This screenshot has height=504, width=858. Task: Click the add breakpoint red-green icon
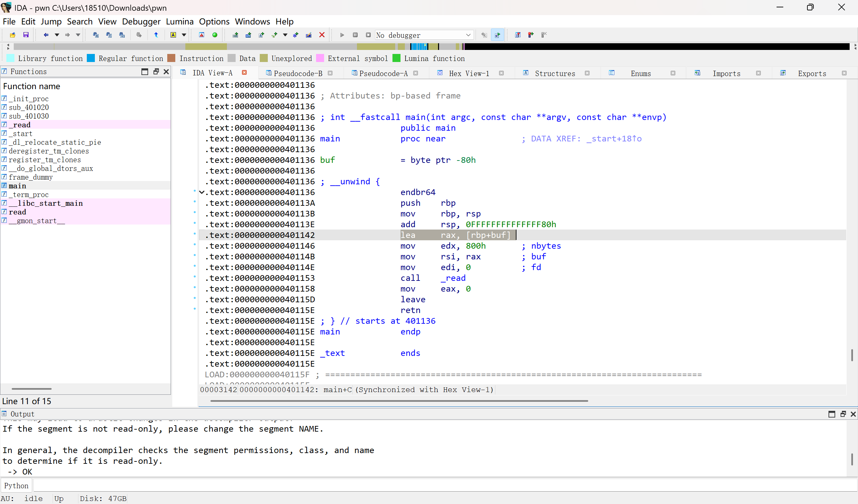[531, 35]
